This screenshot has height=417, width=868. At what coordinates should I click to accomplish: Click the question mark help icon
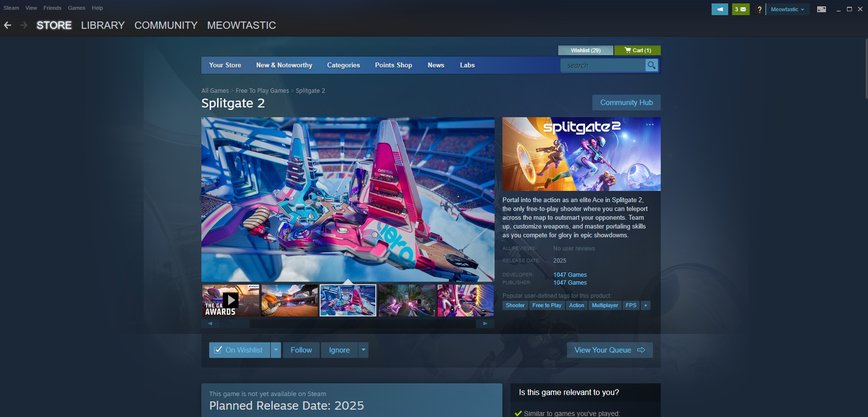(759, 10)
